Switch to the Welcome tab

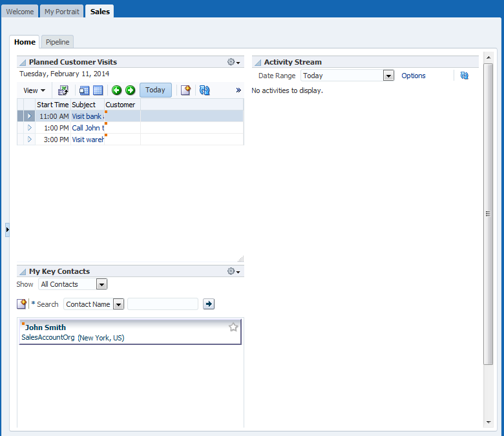(x=20, y=12)
